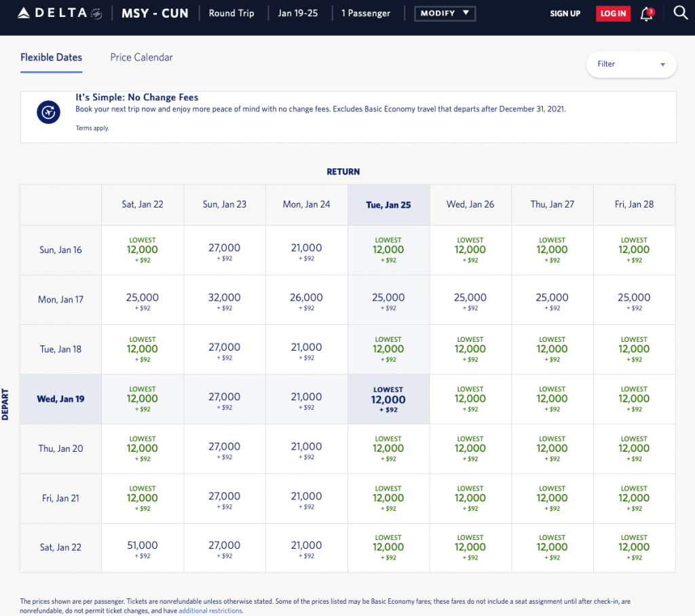Open search with the magnifying glass icon
The image size is (695, 616).
point(680,13)
